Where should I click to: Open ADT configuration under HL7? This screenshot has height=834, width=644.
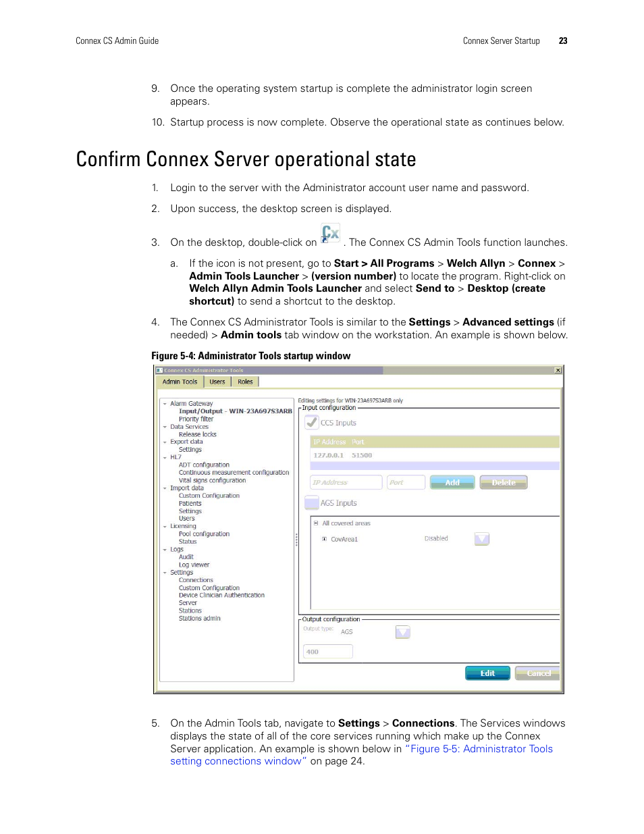pos(204,465)
